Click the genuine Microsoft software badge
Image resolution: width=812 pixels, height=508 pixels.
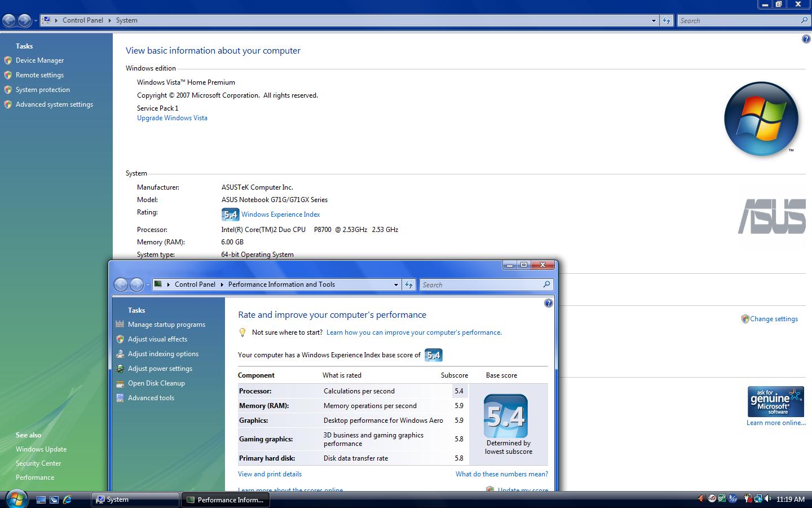point(776,401)
